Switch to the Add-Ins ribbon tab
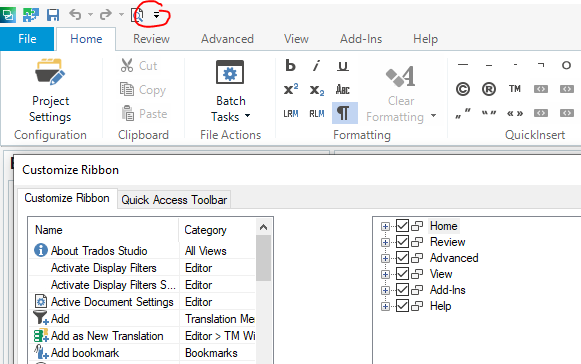 coord(361,39)
